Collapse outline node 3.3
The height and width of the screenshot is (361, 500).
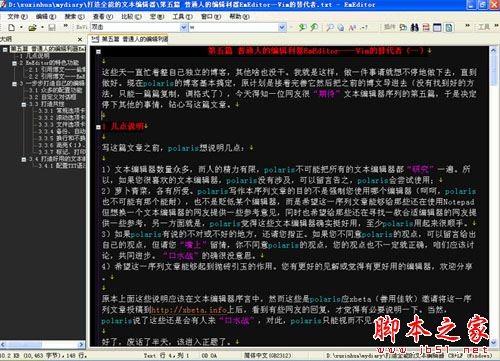pos(24,104)
